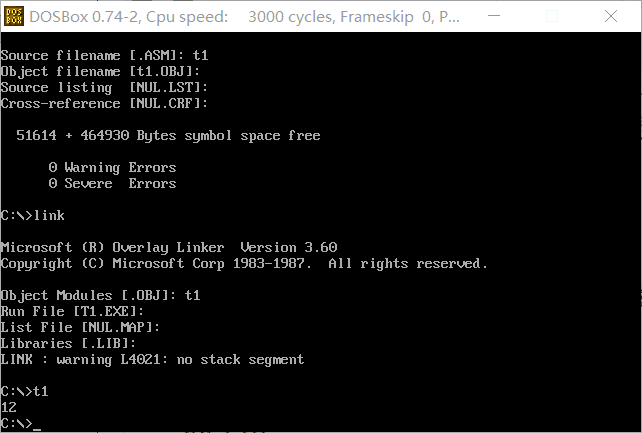Click the 'Cross-reference [NUL.CRF]' line
Image resolution: width=642 pixels, height=433 pixels.
(104, 103)
